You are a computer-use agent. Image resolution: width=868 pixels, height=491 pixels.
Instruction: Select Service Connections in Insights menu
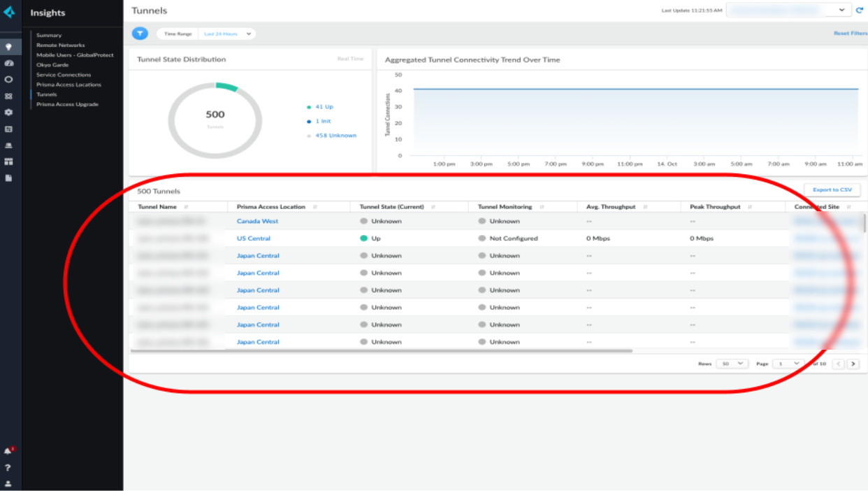click(x=64, y=75)
